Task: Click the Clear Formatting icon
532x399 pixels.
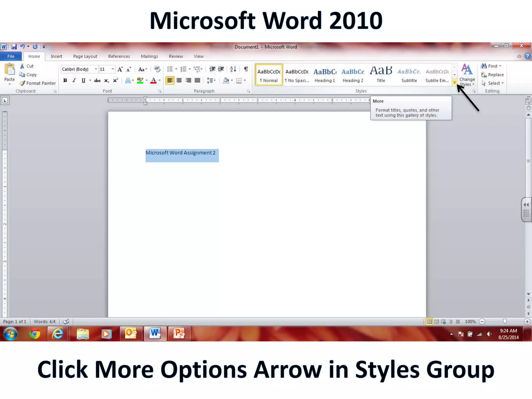Action: click(157, 69)
